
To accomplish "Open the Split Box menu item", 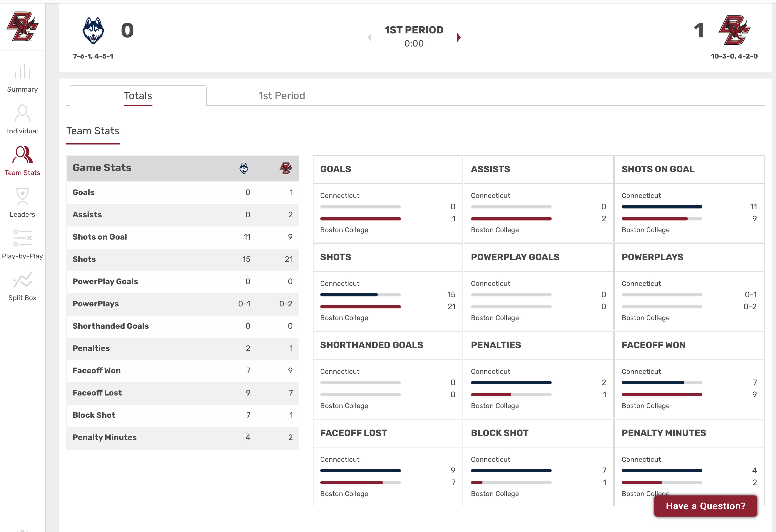I will [22, 298].
